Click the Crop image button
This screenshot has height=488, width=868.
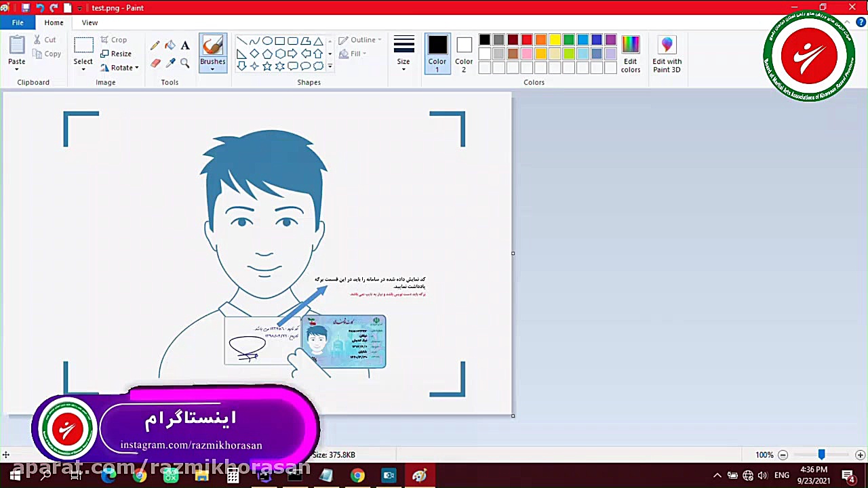114,40
